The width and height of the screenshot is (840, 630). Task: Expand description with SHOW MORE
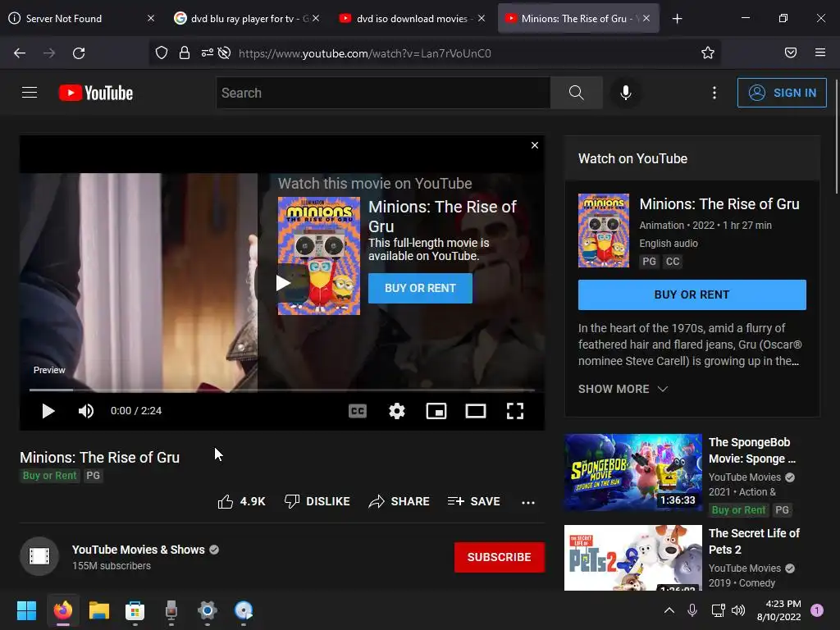point(623,389)
